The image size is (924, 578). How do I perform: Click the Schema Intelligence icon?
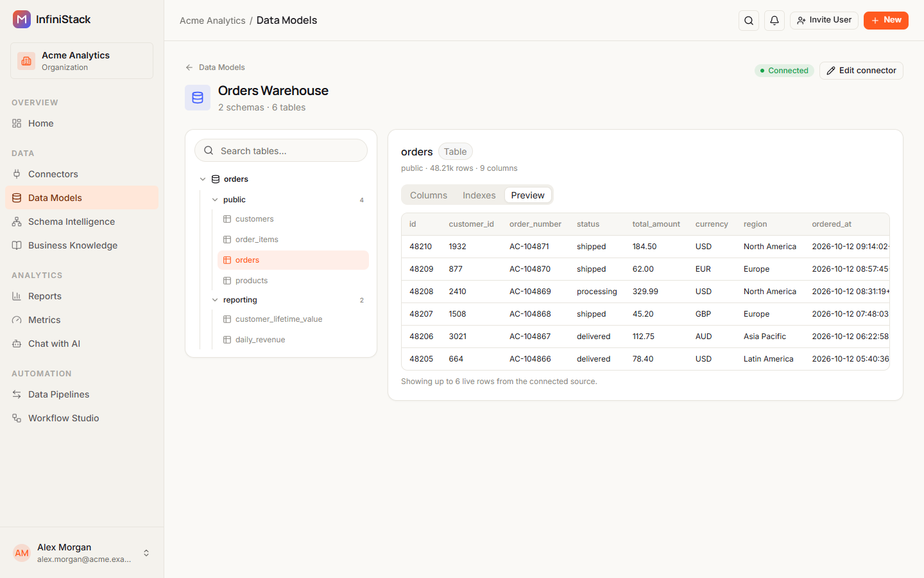[x=17, y=222]
